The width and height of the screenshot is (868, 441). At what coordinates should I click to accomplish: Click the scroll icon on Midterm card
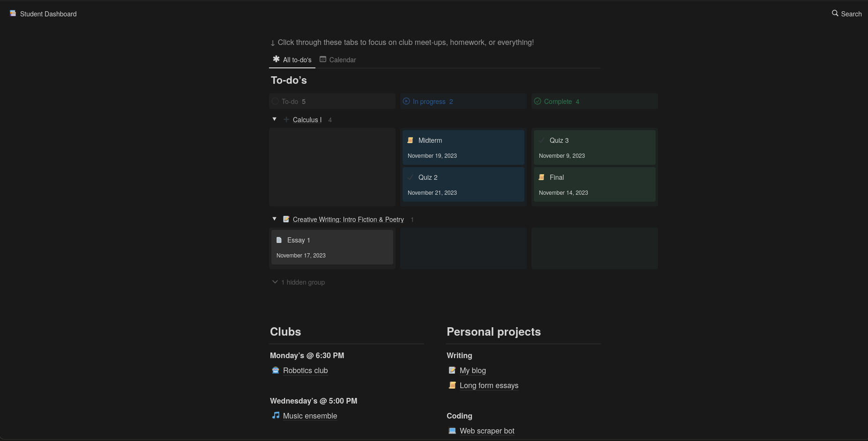[x=411, y=140]
